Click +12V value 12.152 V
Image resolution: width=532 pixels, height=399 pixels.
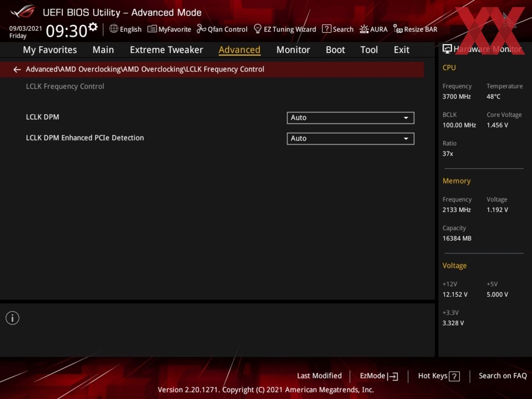(455, 295)
